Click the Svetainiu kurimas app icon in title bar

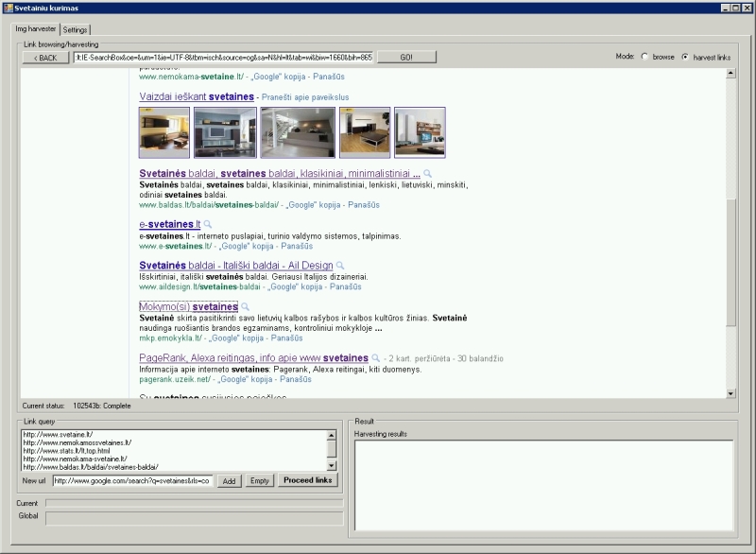pyautogui.click(x=8, y=8)
